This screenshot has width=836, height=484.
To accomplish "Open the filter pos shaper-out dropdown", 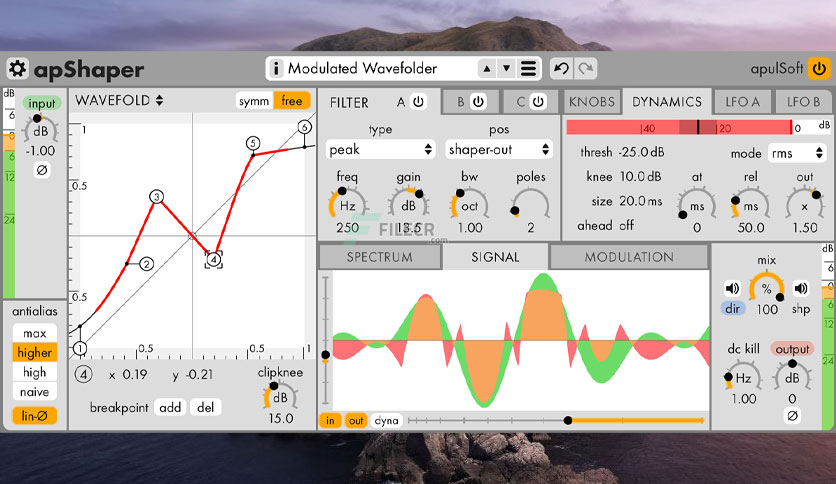I will point(499,149).
